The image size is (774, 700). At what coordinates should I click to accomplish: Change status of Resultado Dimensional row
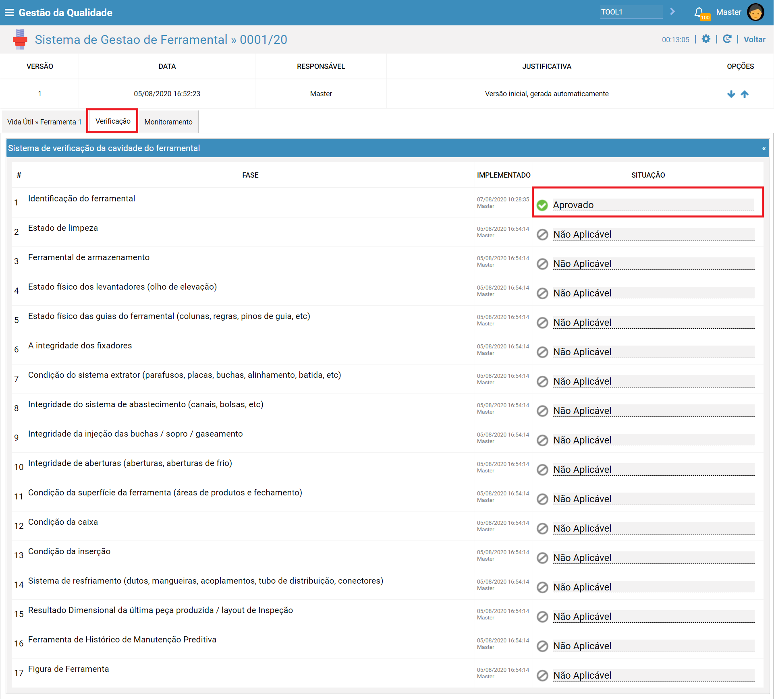point(653,617)
